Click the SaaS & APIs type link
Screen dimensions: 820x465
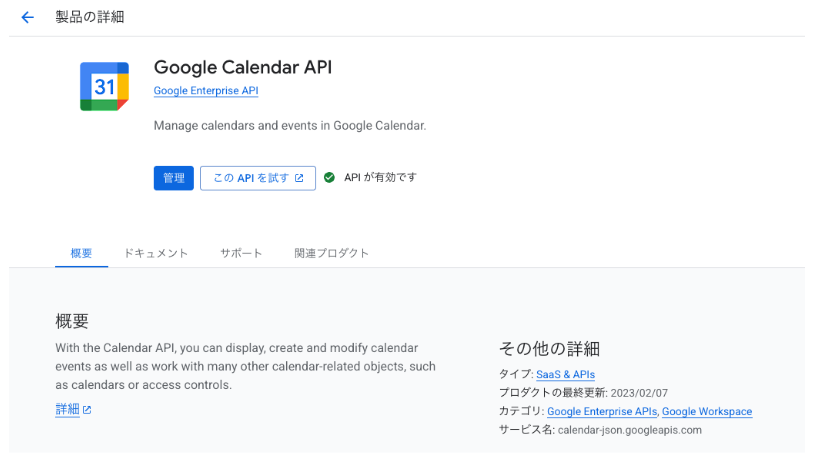point(565,374)
